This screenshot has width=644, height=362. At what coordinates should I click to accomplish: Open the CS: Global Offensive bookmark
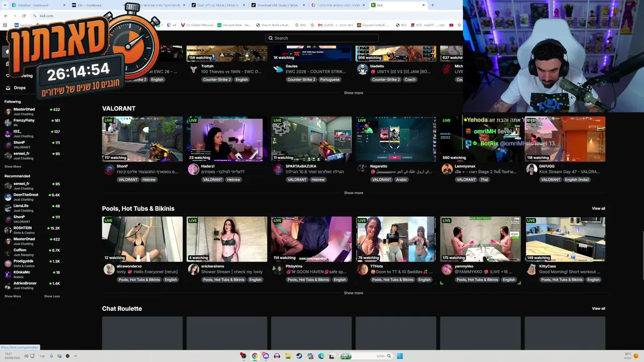pyautogui.click(x=197, y=25)
